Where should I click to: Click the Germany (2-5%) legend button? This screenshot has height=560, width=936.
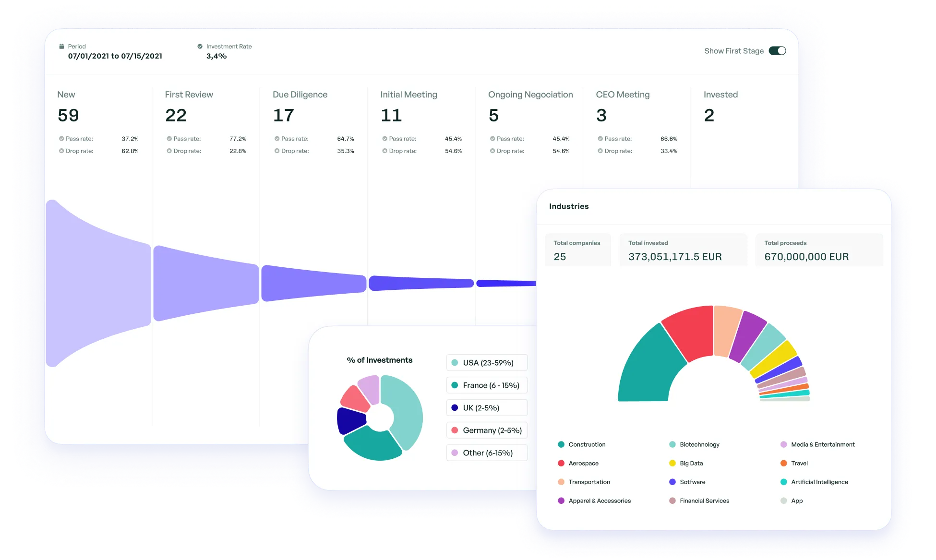point(487,430)
